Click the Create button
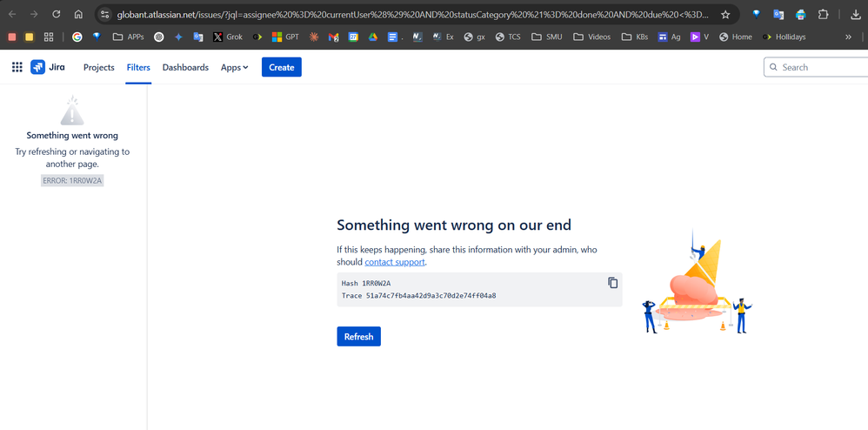The height and width of the screenshot is (430, 868). pyautogui.click(x=282, y=67)
